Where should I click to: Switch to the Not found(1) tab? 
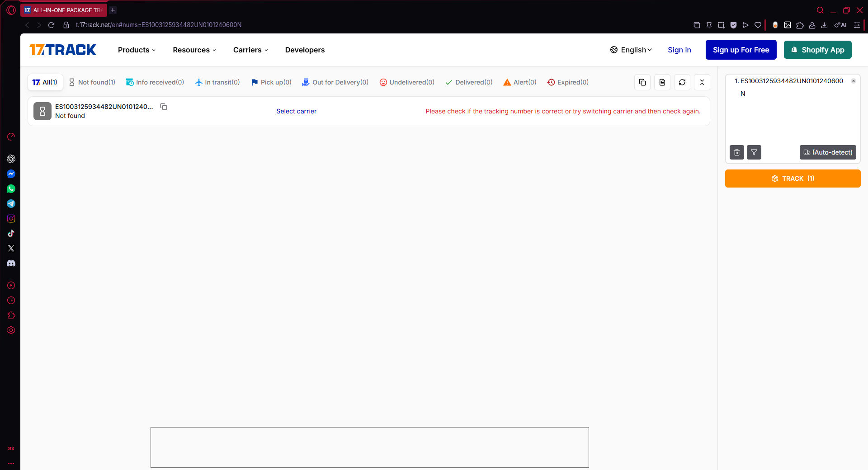pos(92,82)
